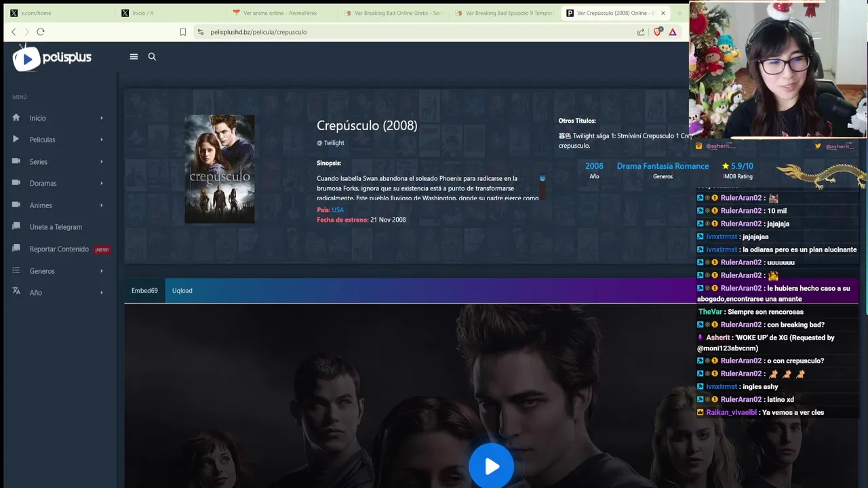Open a new browser tab
Viewport: 868px width, 488px height.
point(680,13)
